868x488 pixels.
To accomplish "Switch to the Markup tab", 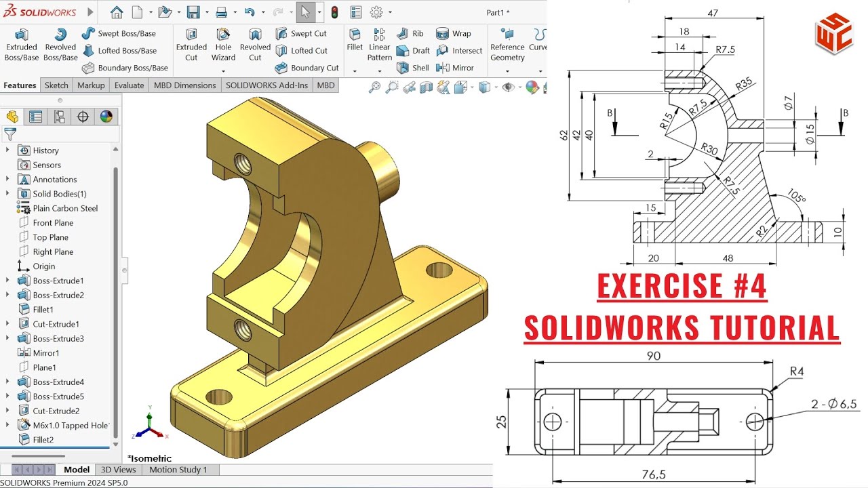I will click(x=91, y=85).
